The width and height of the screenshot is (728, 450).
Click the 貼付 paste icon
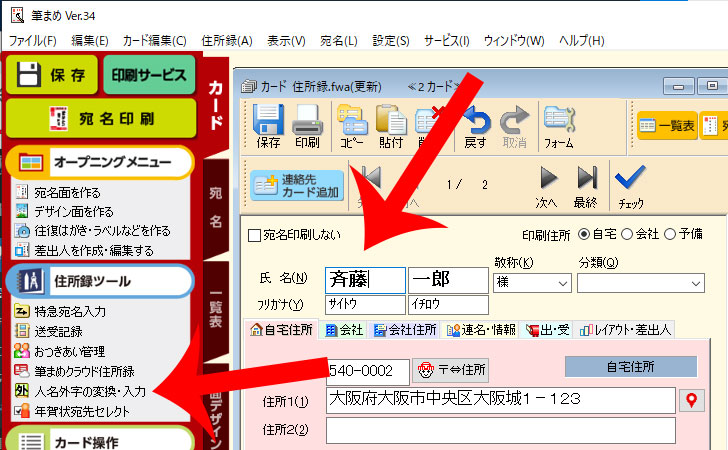(390, 126)
